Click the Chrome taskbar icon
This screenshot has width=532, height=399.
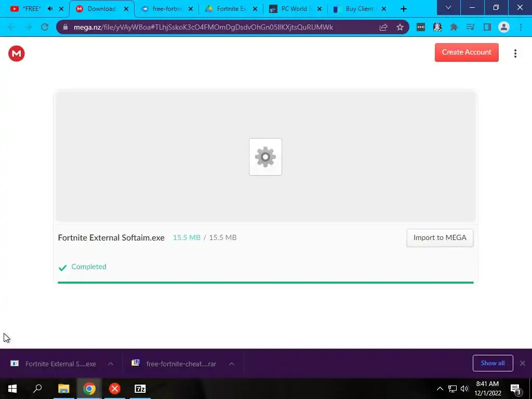[x=89, y=389]
